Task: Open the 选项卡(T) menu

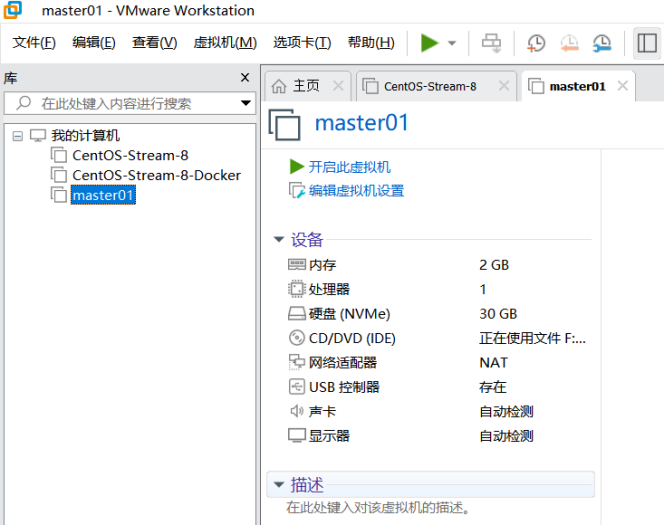Action: coord(302,42)
